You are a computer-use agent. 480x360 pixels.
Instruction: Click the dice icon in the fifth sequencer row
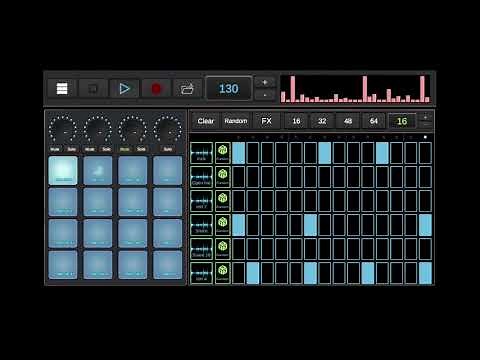[222, 249]
